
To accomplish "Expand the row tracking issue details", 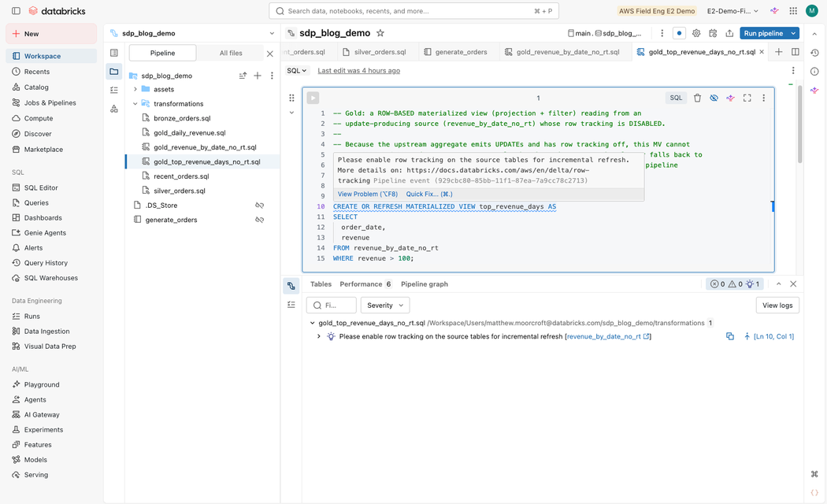I will coord(318,336).
